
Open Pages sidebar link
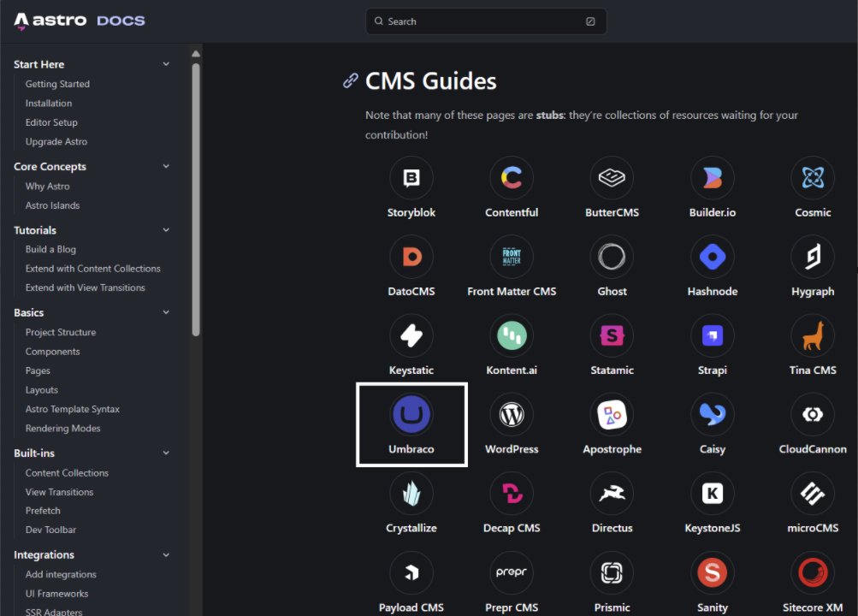38,370
